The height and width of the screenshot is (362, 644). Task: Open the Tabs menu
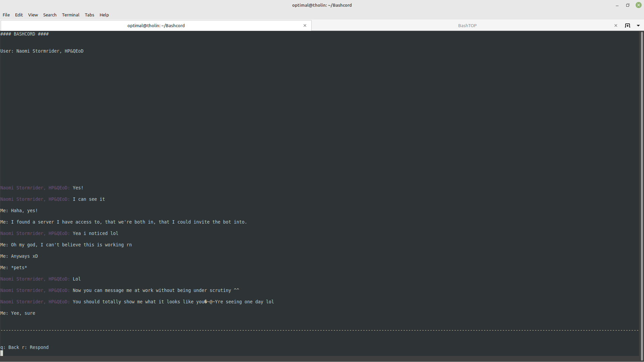pyautogui.click(x=89, y=15)
